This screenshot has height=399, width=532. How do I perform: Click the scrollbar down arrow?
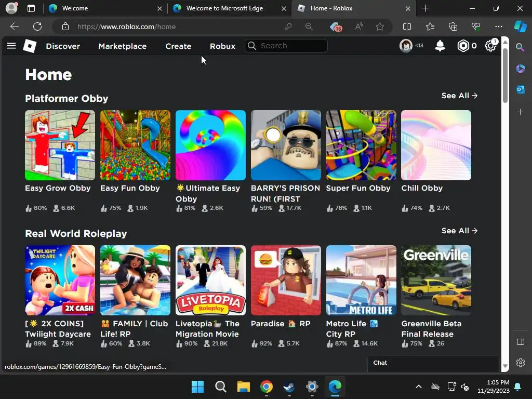[x=505, y=366]
